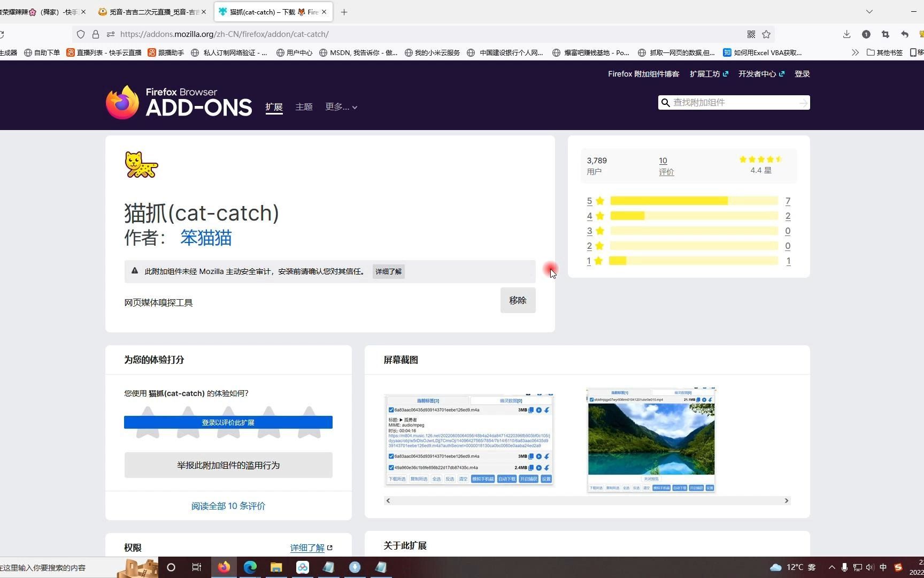Click the warning triangle icon in notice bar

(135, 271)
